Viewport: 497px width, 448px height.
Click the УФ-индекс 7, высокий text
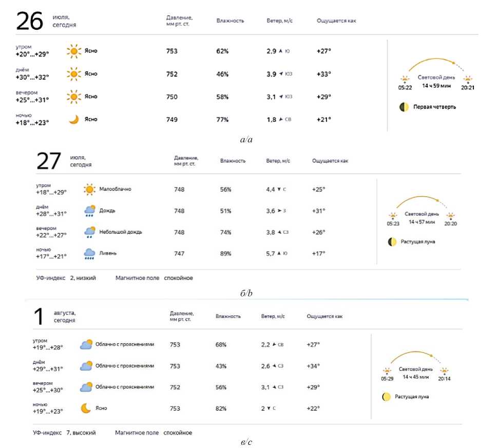point(64,433)
